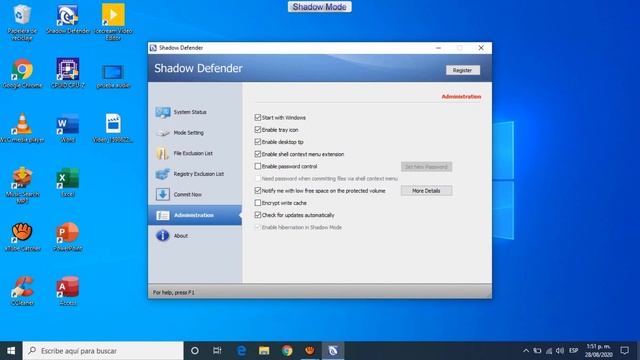640x360 pixels.
Task: Select the File Exclusion List icon
Action: point(162,153)
